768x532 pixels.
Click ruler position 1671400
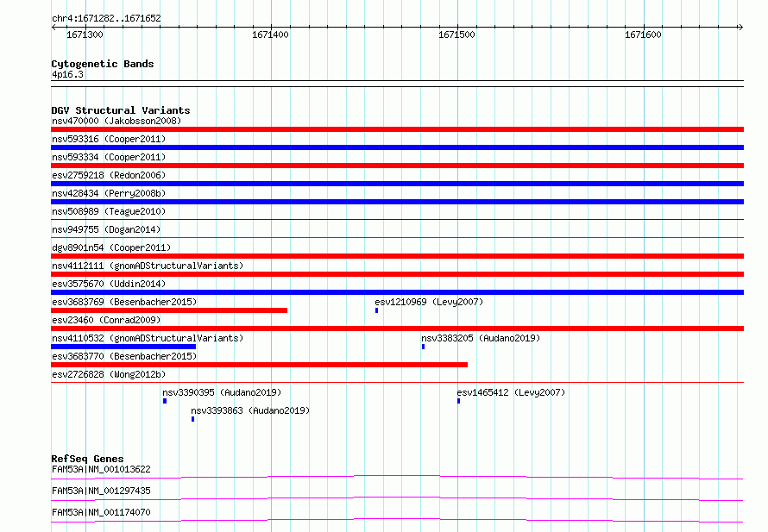click(270, 34)
